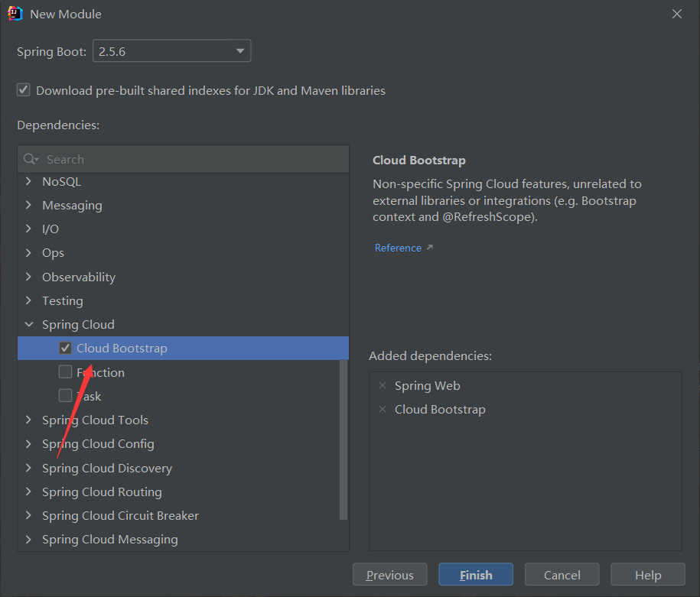The height and width of the screenshot is (597, 700).
Task: Click the dependencies list scrollbar
Action: click(343, 440)
